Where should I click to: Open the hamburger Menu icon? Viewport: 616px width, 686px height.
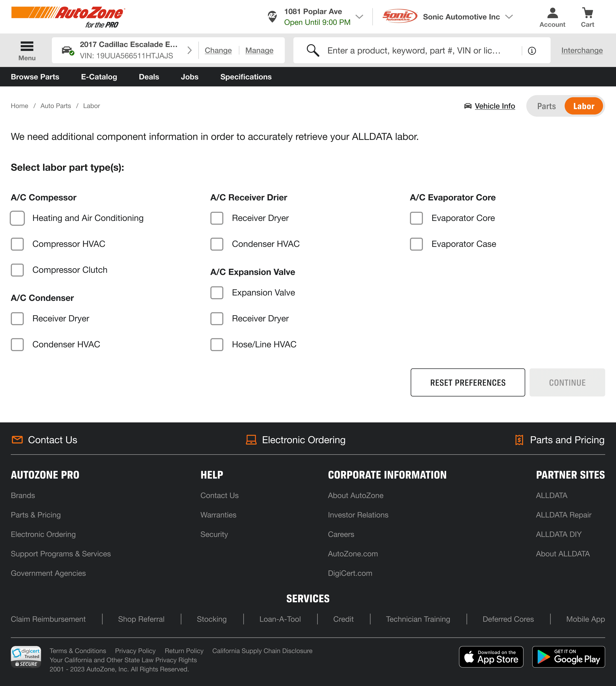coord(27,46)
